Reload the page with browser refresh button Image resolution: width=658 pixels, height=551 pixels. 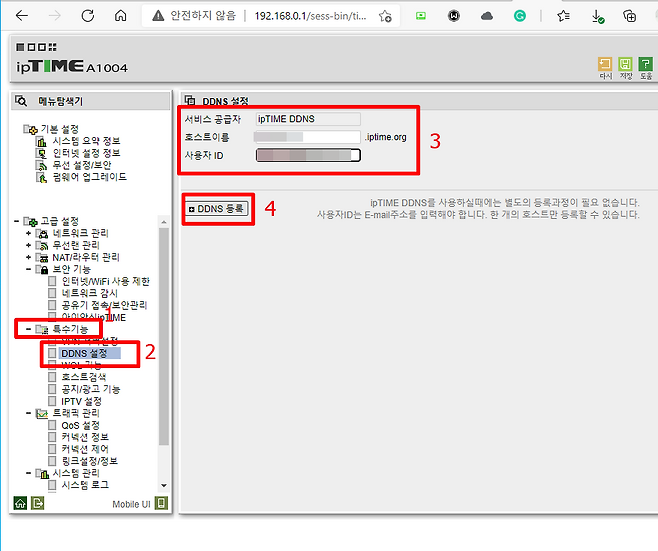[x=87, y=16]
